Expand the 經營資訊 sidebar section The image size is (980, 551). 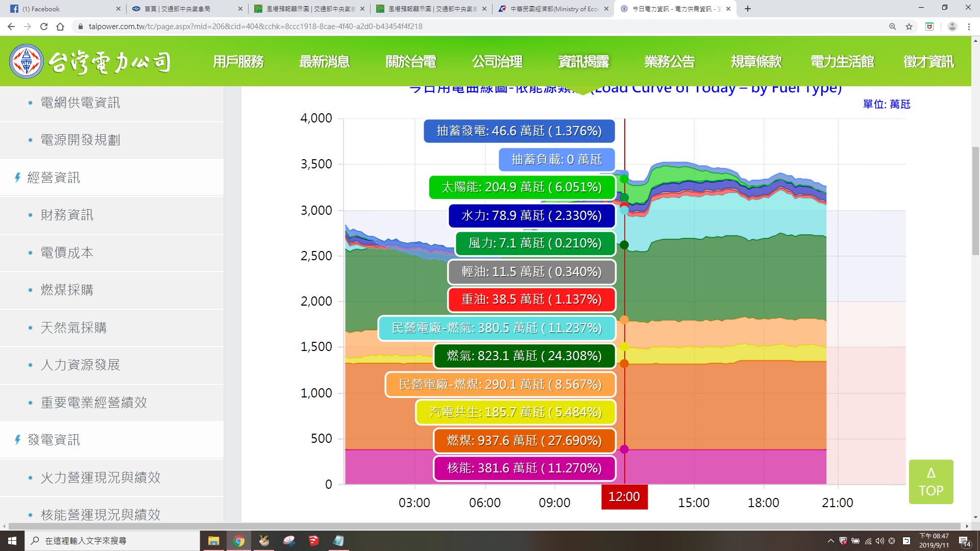(x=54, y=178)
